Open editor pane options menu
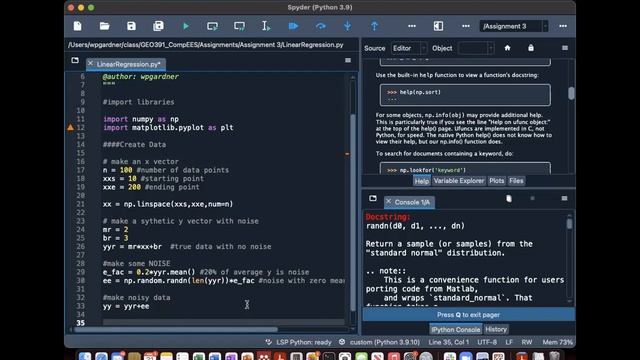 (348, 60)
